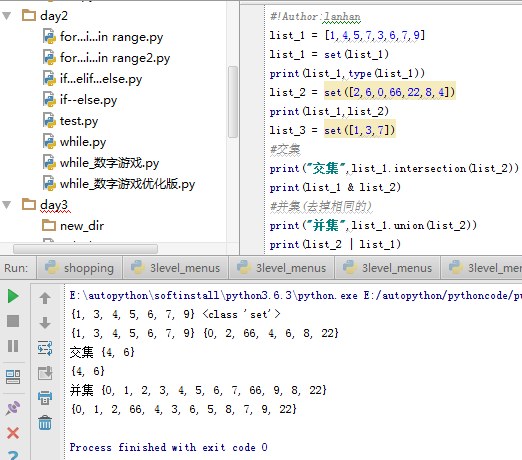Collapse the day3 folder tree arrow
The height and width of the screenshot is (460, 522).
point(7,205)
